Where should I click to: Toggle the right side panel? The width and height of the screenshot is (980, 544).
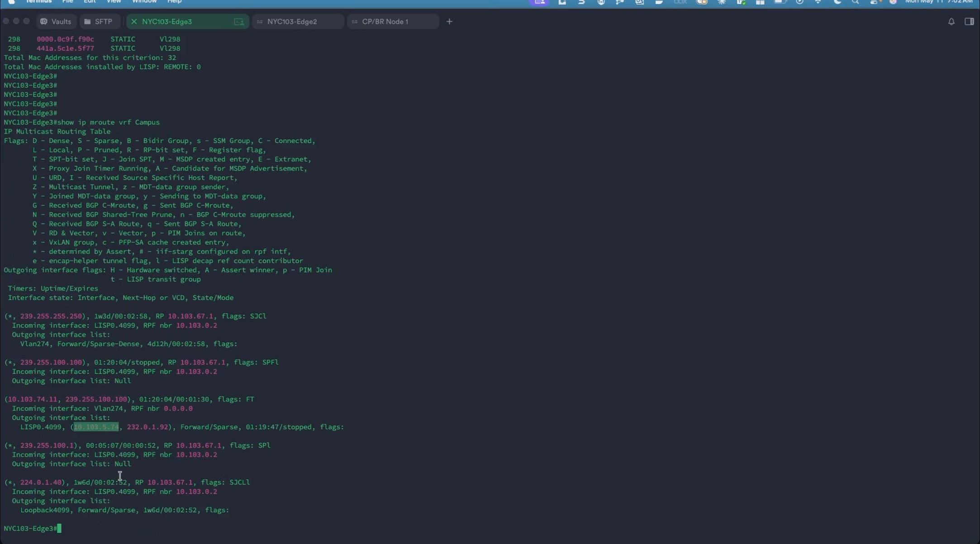tap(969, 21)
